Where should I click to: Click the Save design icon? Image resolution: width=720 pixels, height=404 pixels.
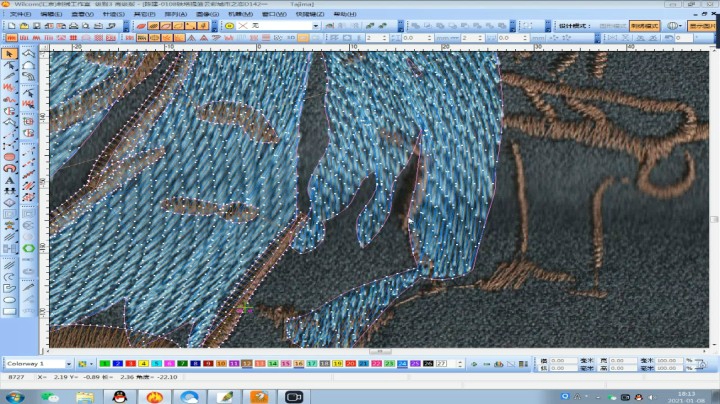coord(36,26)
